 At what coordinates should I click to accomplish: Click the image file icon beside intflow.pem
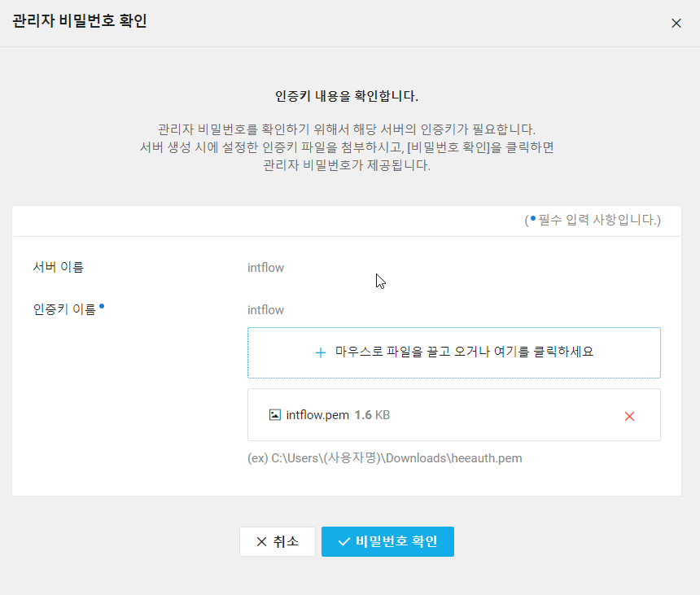click(x=274, y=414)
